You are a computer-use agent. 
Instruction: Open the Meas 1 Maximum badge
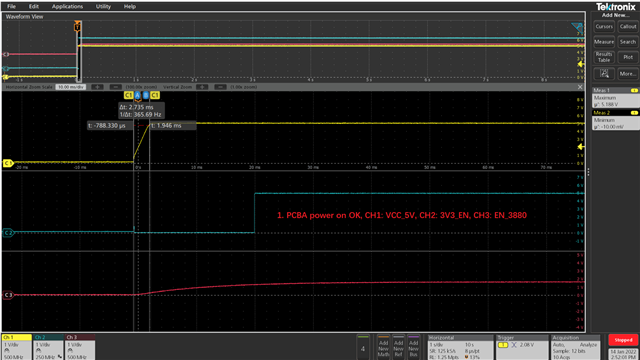pyautogui.click(x=616, y=98)
